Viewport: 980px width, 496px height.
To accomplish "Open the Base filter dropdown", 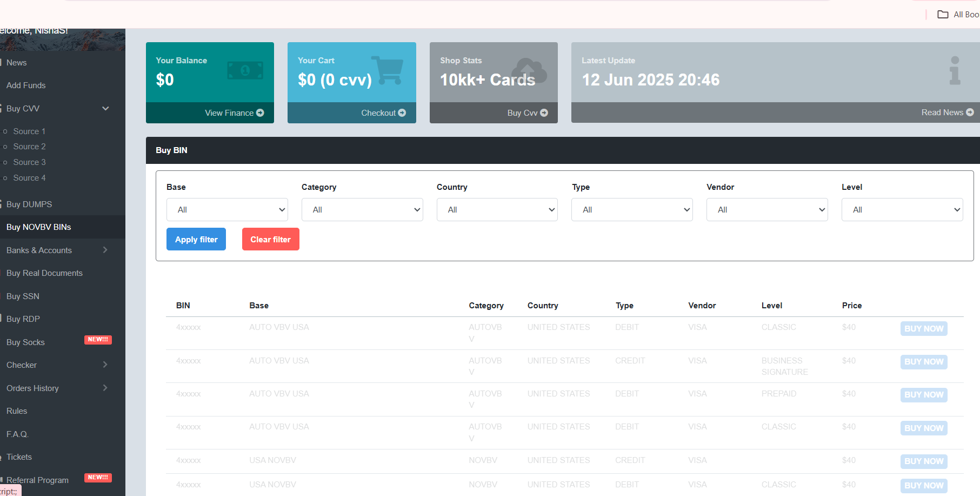I will (x=227, y=209).
